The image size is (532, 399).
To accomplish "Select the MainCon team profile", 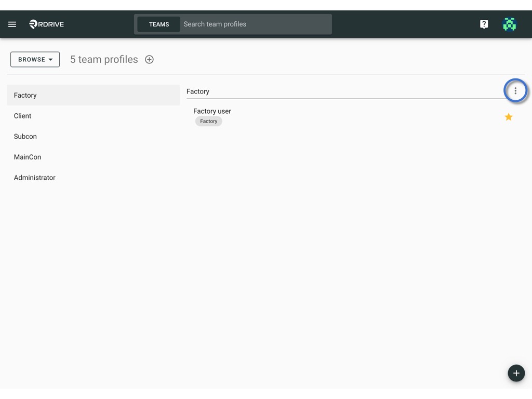I will coord(94,157).
